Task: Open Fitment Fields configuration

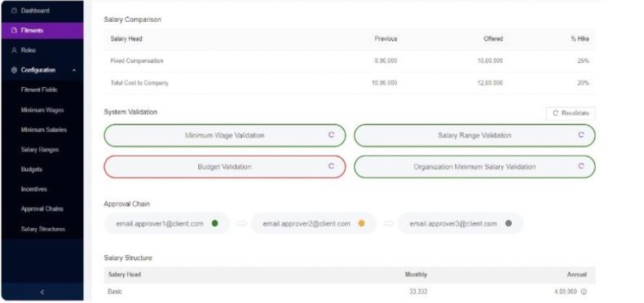Action: 39,90
